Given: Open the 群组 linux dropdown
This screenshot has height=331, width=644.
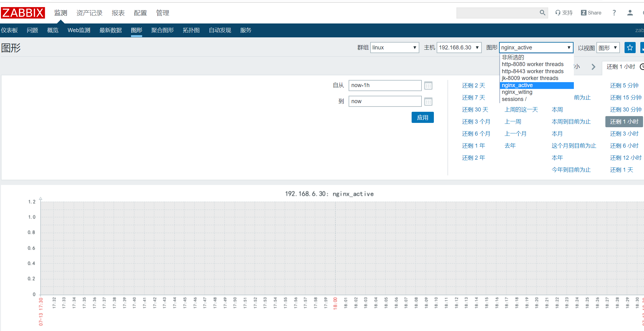Looking at the screenshot, I should pyautogui.click(x=395, y=48).
